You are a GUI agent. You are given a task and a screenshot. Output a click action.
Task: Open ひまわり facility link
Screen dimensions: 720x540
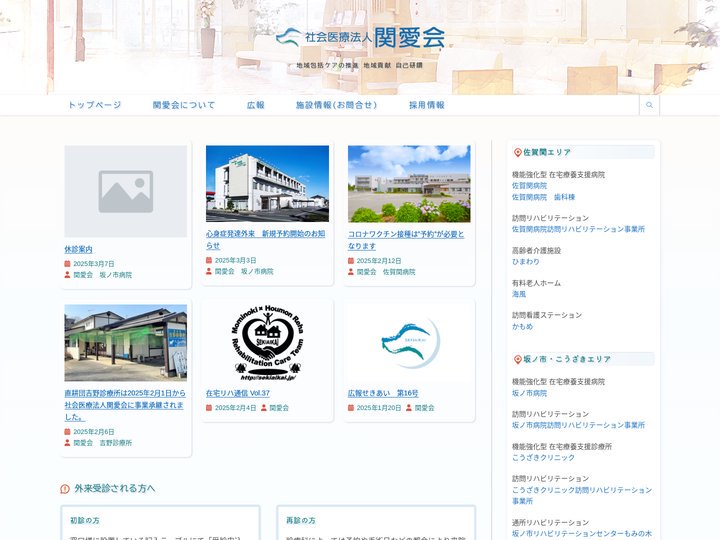click(x=526, y=261)
